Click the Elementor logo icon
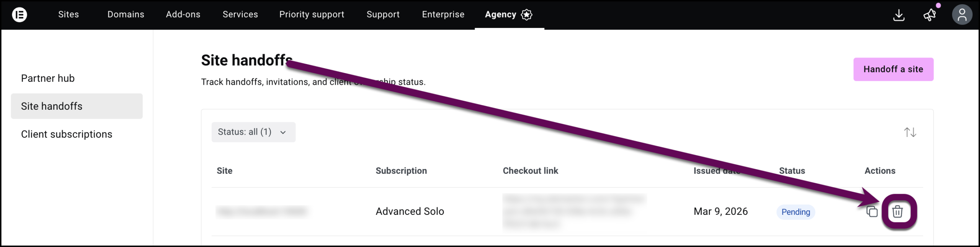This screenshot has height=247, width=980. pyautogui.click(x=20, y=15)
